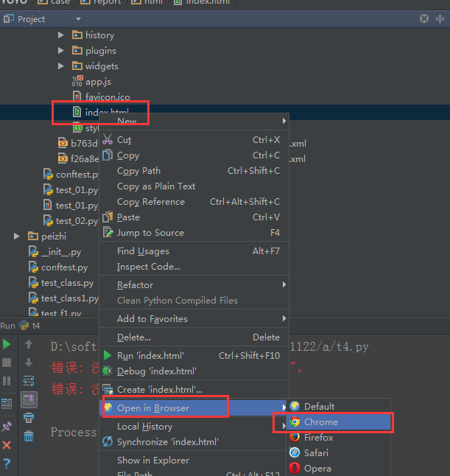Viewport: 450px width, 476px height.
Task: Select conftest.py under peizhi sibling list
Action: [58, 267]
